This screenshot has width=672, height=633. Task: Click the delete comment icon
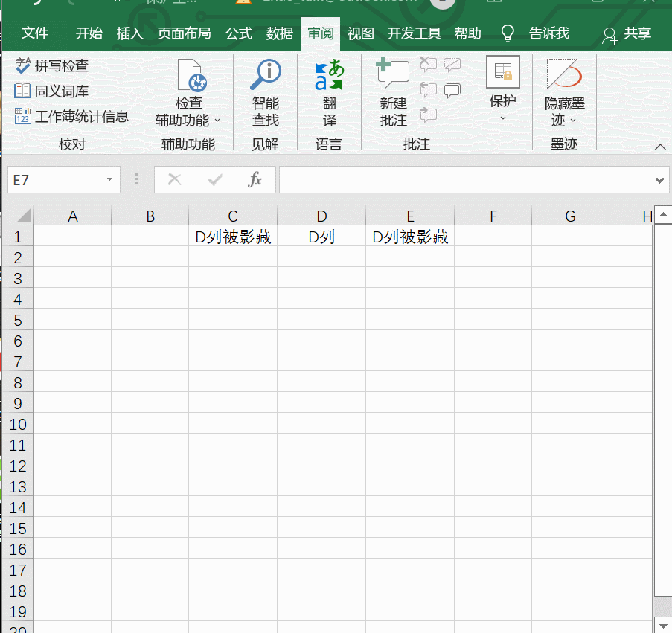(428, 64)
